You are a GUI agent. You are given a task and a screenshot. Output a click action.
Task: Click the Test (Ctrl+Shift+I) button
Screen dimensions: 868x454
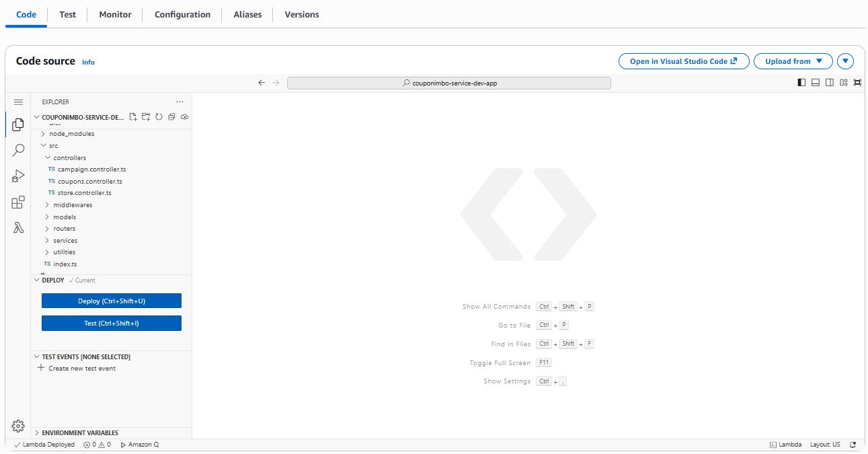112,323
